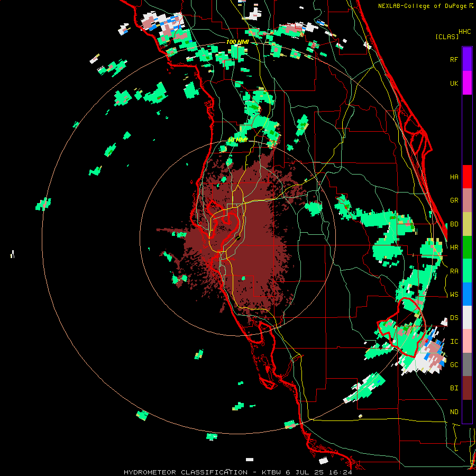Click the GC gray legend swatch

pos(467,364)
